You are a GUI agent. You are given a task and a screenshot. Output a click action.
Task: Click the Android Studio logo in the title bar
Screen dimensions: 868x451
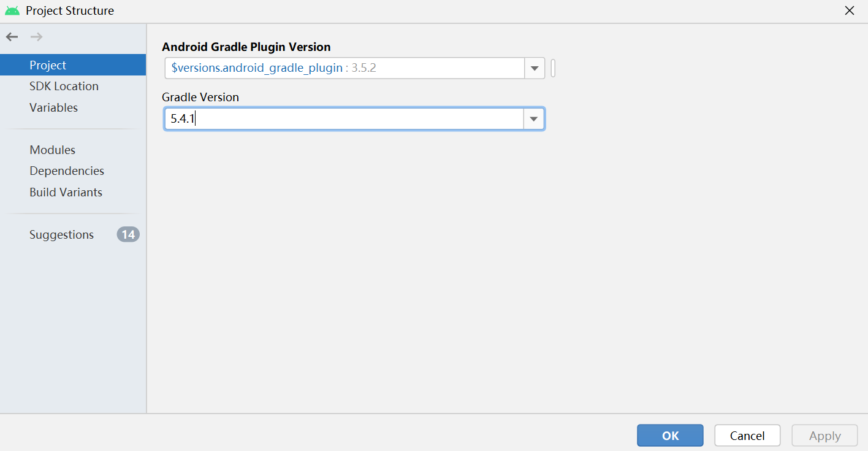[13, 10]
